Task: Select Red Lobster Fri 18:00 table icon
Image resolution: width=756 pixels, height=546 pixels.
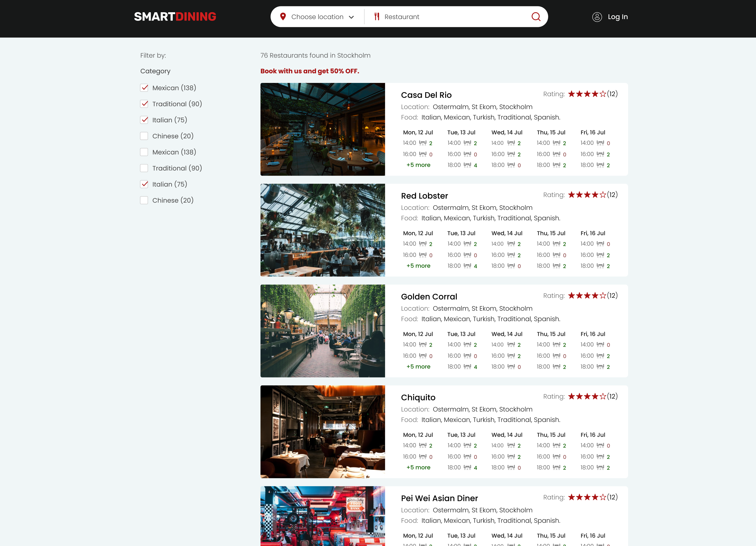Action: pyautogui.click(x=600, y=266)
